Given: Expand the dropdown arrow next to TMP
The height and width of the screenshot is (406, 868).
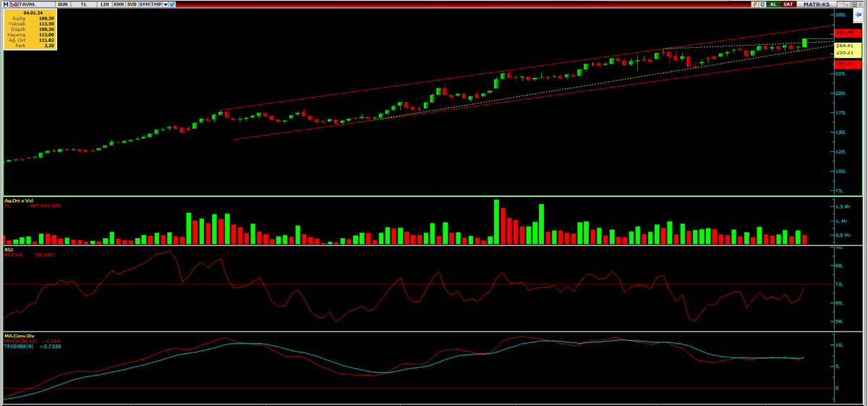Looking at the screenshot, I should [166, 4].
